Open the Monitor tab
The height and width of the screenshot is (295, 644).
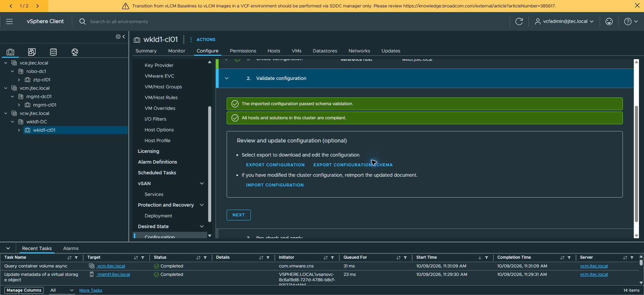[177, 51]
